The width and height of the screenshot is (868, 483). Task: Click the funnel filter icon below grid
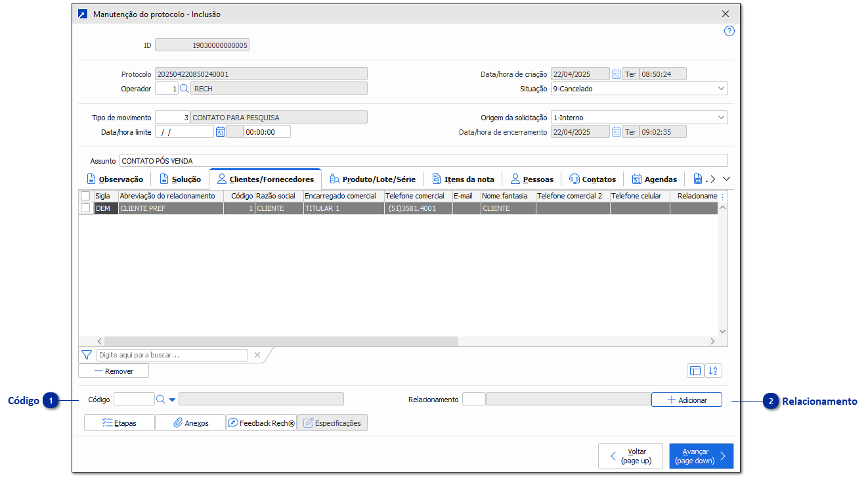tap(87, 355)
